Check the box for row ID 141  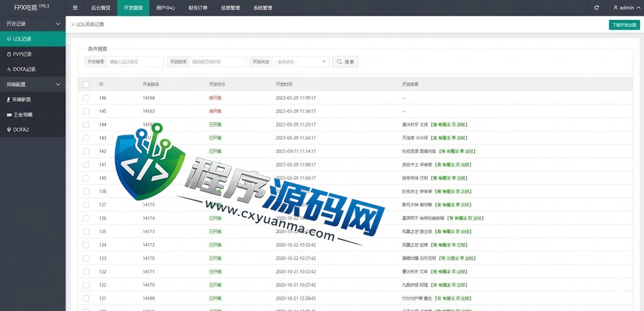(x=86, y=165)
